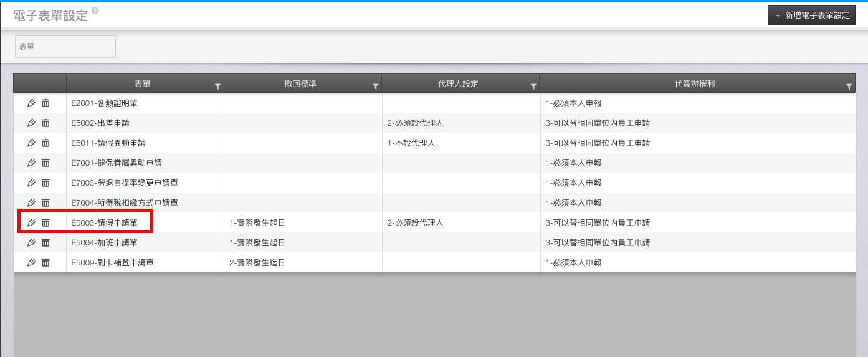Select the E5011-請假異動申請 cell
The width and height of the screenshot is (868, 357).
click(145, 143)
